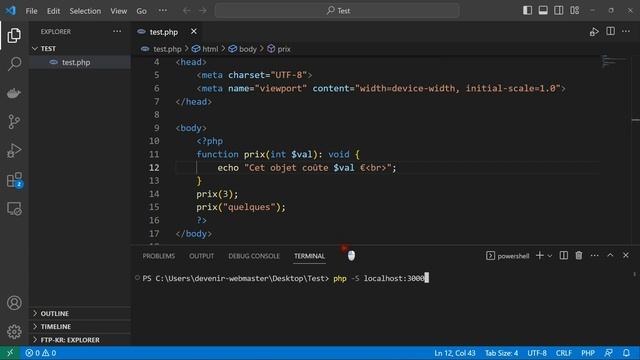Open the Remote Explorer view
Viewport: 640px width, 360px height.
point(14,209)
